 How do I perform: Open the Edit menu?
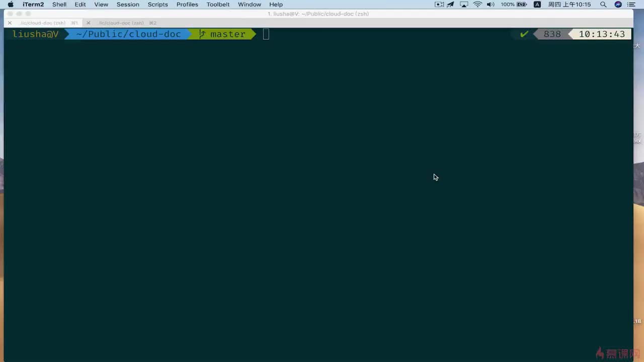click(80, 5)
